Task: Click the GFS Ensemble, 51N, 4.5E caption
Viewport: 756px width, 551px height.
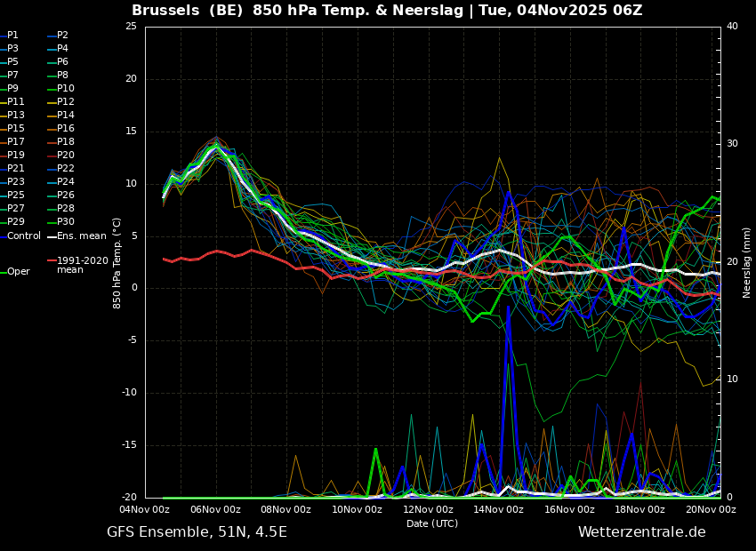Action: (x=197, y=532)
